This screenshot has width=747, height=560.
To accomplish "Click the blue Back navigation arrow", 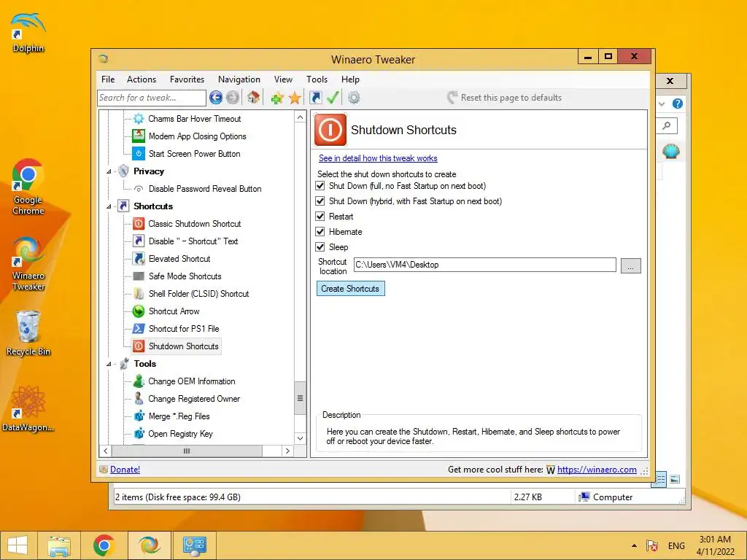I will (x=216, y=98).
